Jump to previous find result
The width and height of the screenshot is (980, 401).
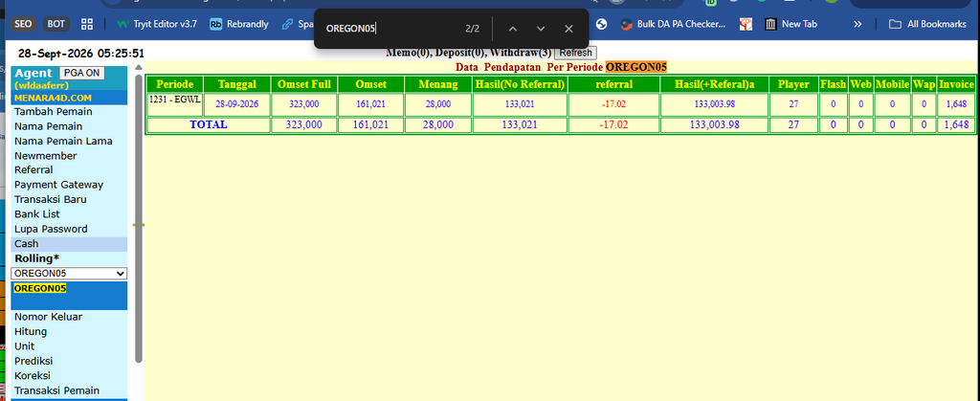[x=513, y=29]
